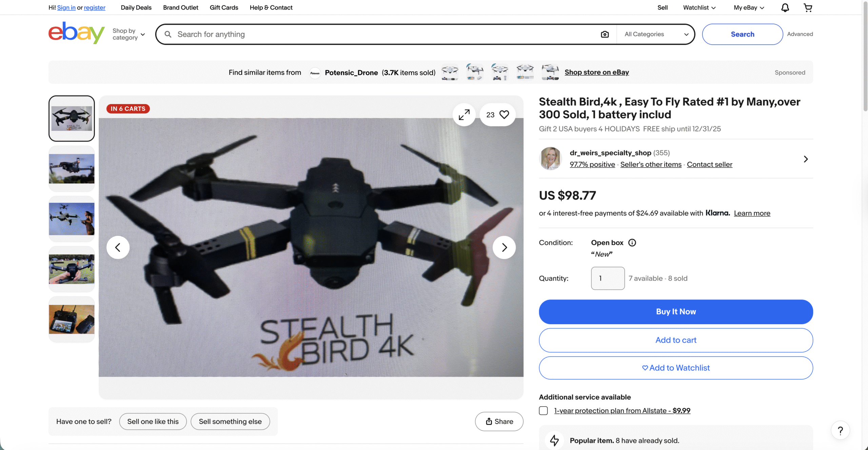Click the Buy It Now button
Image resolution: width=868 pixels, height=450 pixels.
(x=676, y=312)
